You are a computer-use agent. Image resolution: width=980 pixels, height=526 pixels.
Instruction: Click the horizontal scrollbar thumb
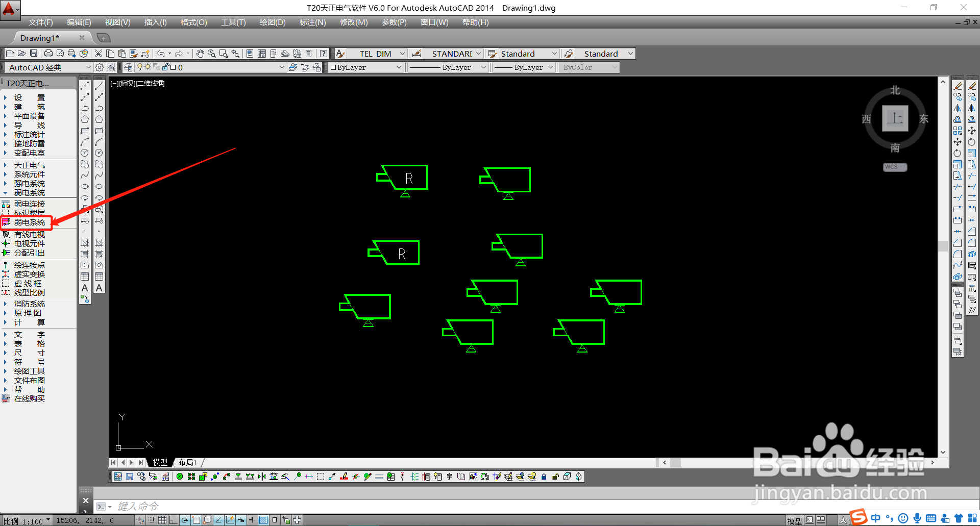(675, 462)
